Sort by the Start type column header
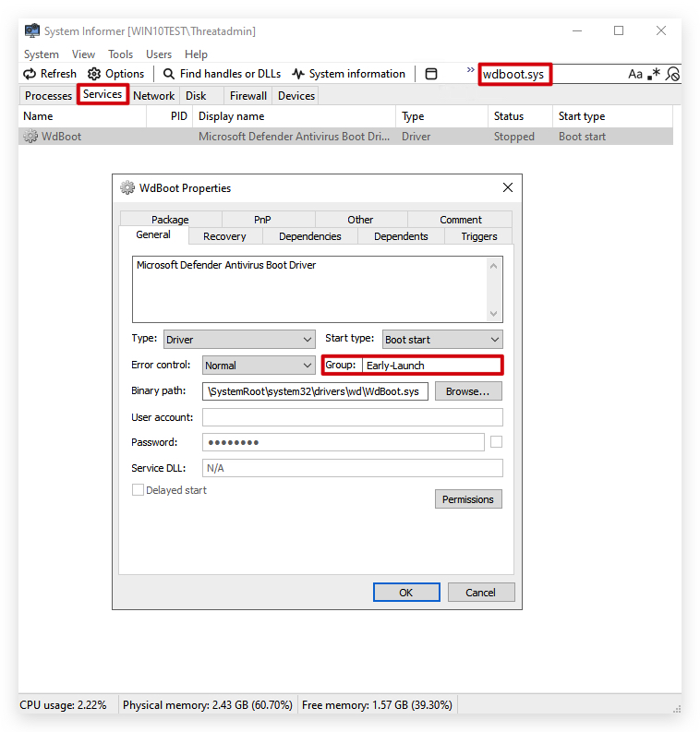Screen dimensions: 700x732 [x=612, y=116]
